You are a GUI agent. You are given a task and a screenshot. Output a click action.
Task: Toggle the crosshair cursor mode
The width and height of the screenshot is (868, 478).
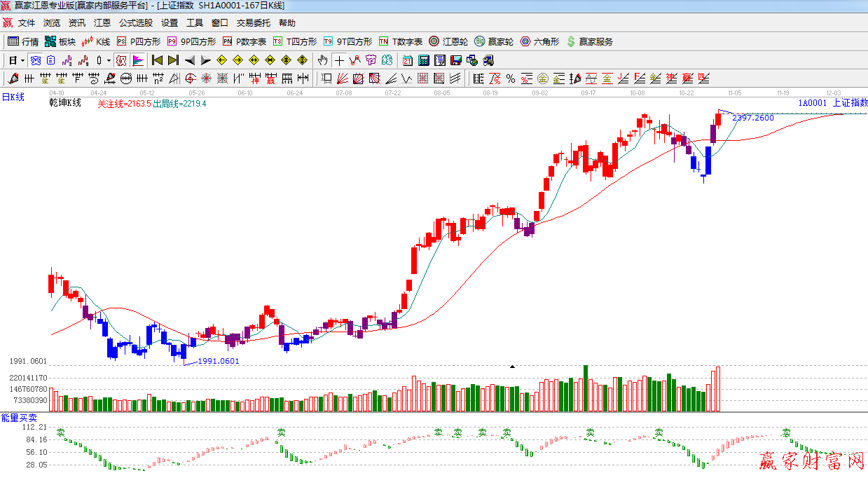click(x=339, y=60)
